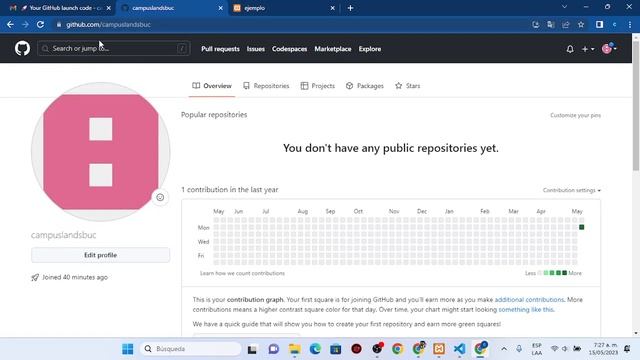This screenshot has height=360, width=640.
Task: Click the Edit profile button
Action: pyautogui.click(x=100, y=255)
